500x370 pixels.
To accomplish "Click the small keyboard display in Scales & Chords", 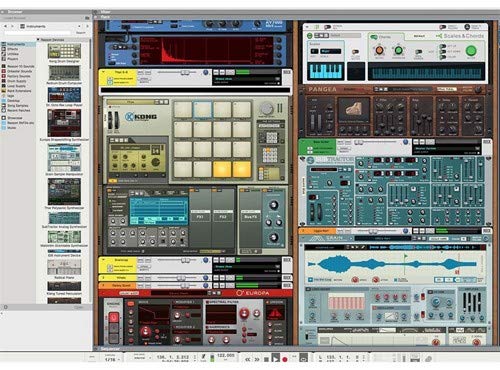I will [x=326, y=71].
